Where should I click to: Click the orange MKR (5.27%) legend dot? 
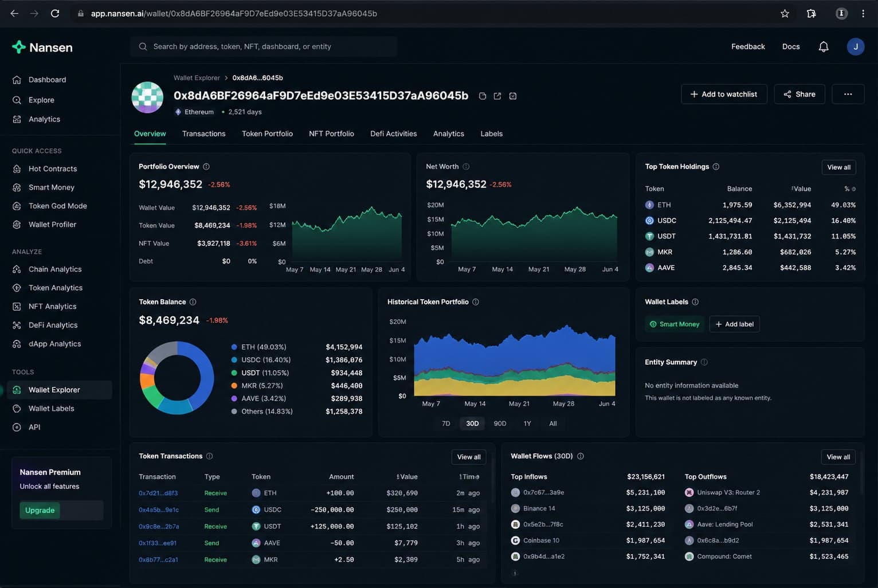[234, 386]
